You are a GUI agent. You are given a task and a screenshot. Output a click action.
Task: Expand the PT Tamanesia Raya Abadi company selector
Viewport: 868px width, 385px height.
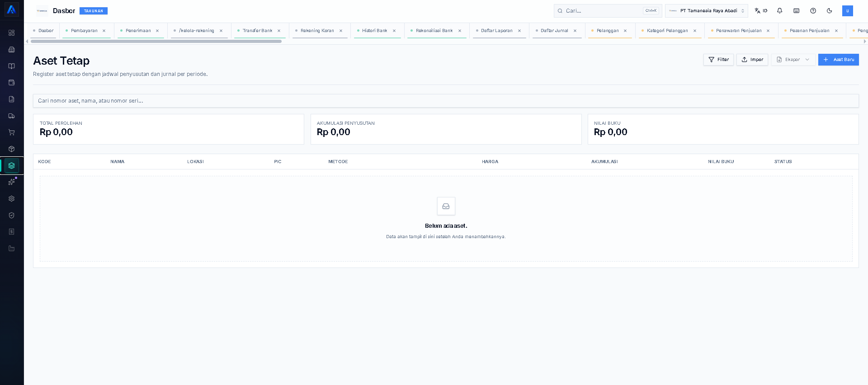[x=706, y=11]
